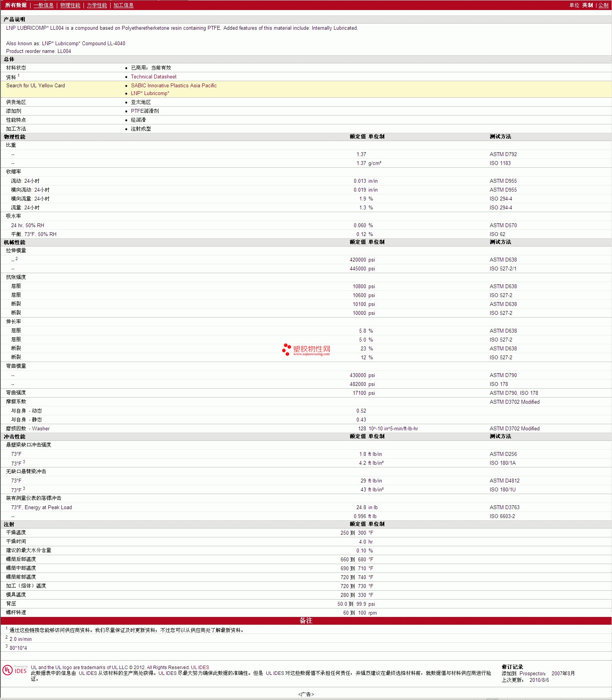This screenshot has height=700, width=612.
Task: Click the 上次更新 2010/8/6 date
Action: coord(525,680)
